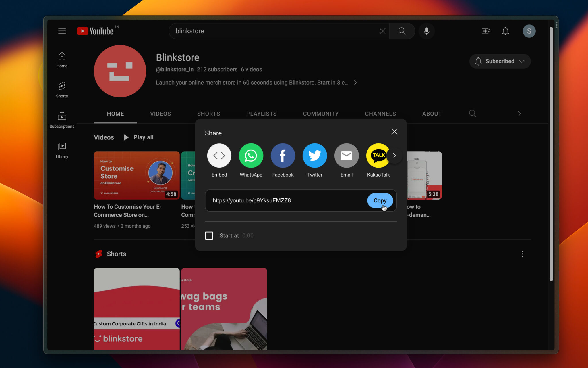
Task: Go to Home in sidebar
Action: tap(62, 60)
